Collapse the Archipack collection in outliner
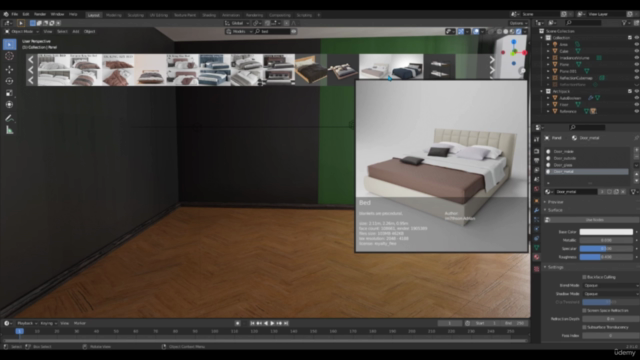The image size is (640, 360). point(542,91)
